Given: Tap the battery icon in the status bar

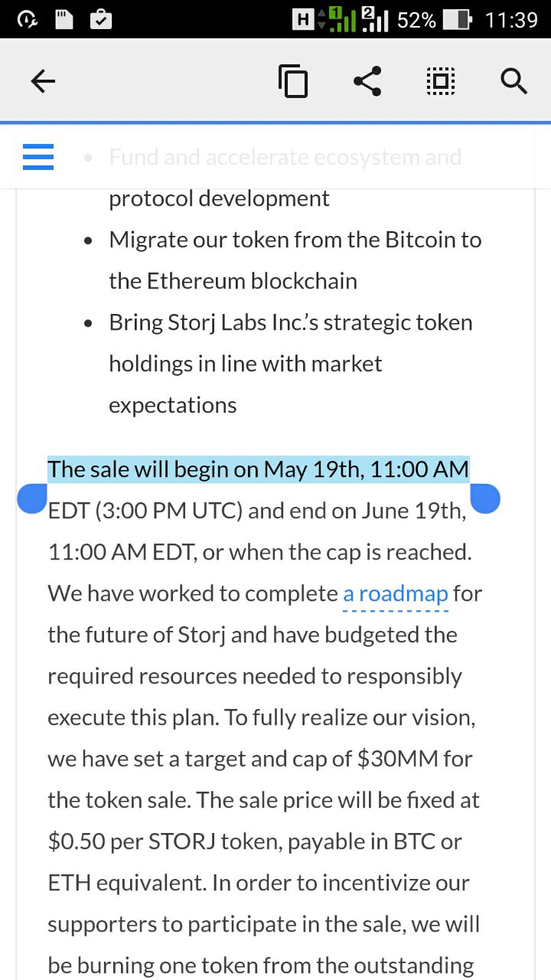Looking at the screenshot, I should pos(458,19).
